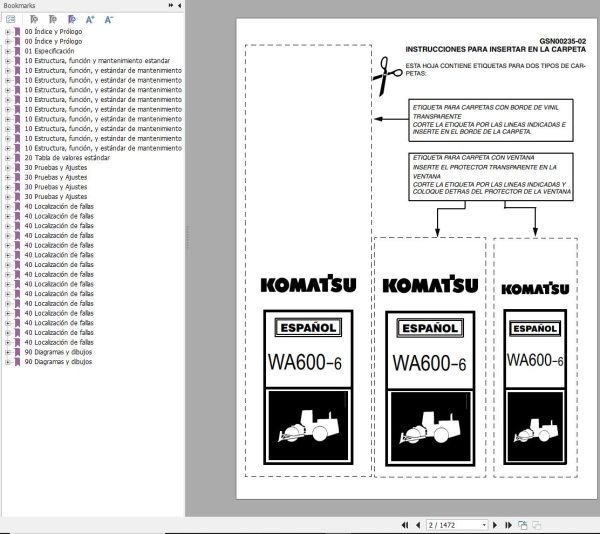This screenshot has width=600, height=534.
Task: Expand the first 00 Índice y Prólogo bookmark
Action: pyautogui.click(x=8, y=32)
